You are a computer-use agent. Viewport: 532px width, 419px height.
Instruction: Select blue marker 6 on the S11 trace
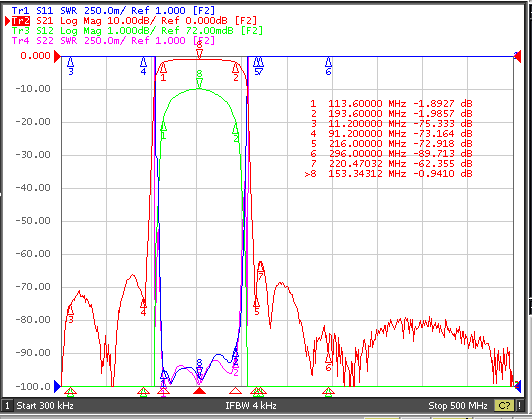click(328, 66)
